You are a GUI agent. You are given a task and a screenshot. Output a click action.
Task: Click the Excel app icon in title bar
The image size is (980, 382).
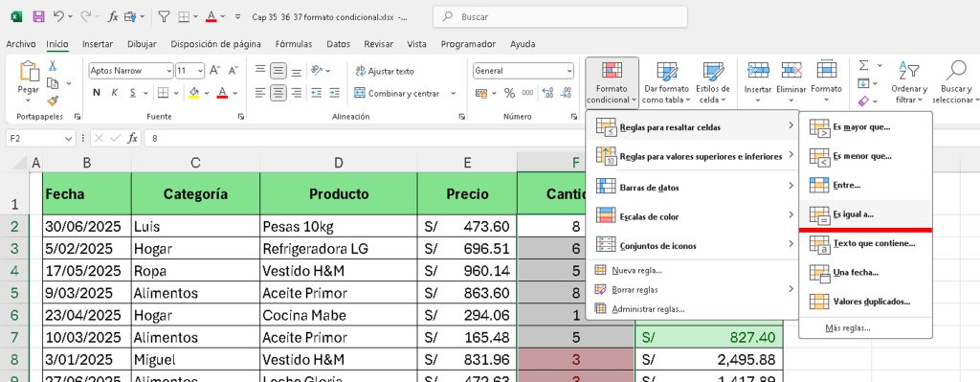(x=16, y=17)
